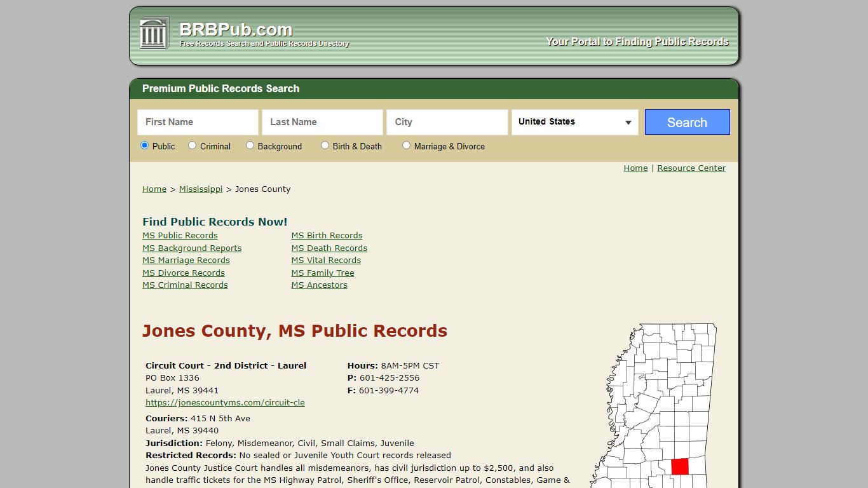
Task: Click the BRBPub courthouse logo icon
Action: click(x=154, y=33)
